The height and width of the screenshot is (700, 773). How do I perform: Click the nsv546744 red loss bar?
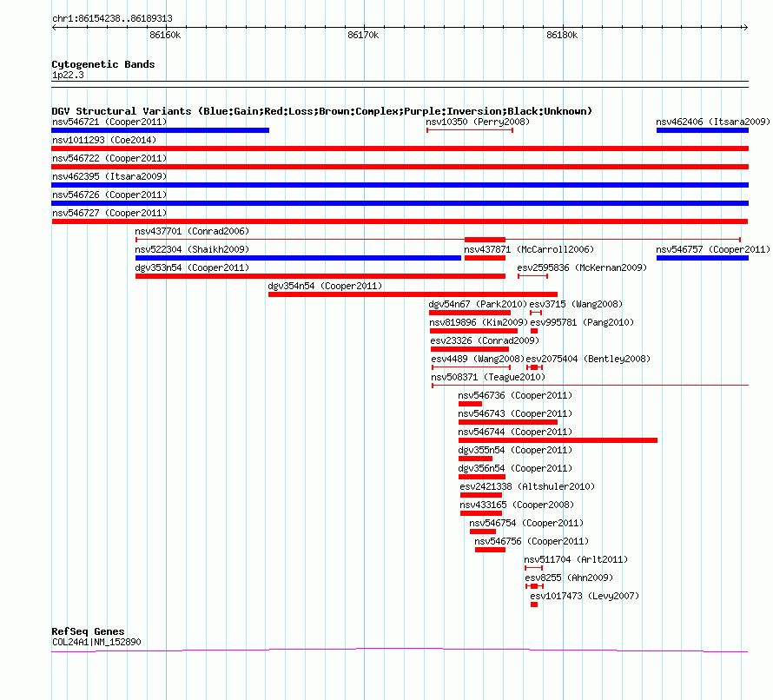tap(558, 440)
